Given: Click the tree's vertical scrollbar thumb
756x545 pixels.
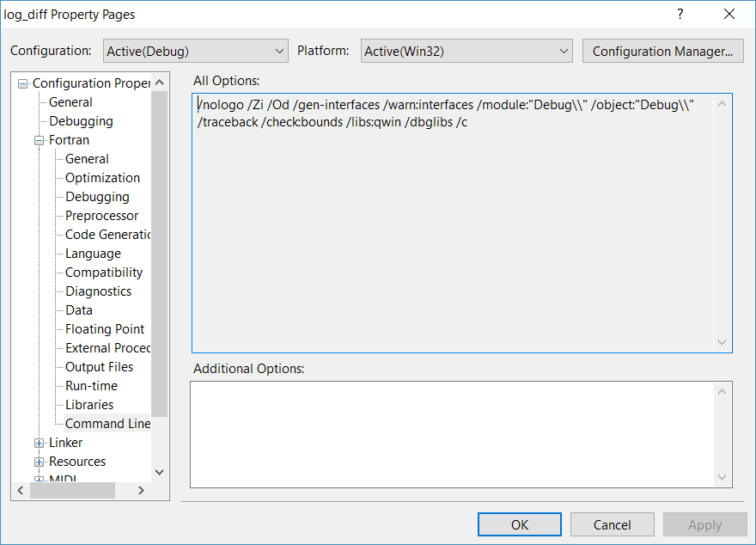Looking at the screenshot, I should (x=160, y=254).
